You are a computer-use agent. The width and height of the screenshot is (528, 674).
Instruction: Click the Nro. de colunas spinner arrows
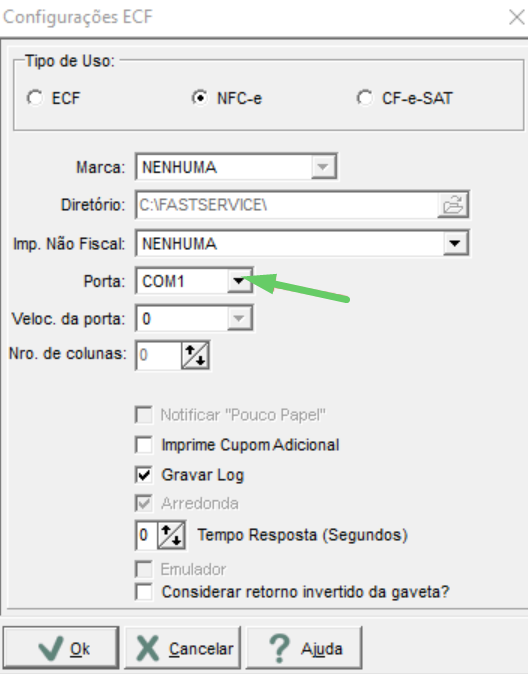click(195, 355)
